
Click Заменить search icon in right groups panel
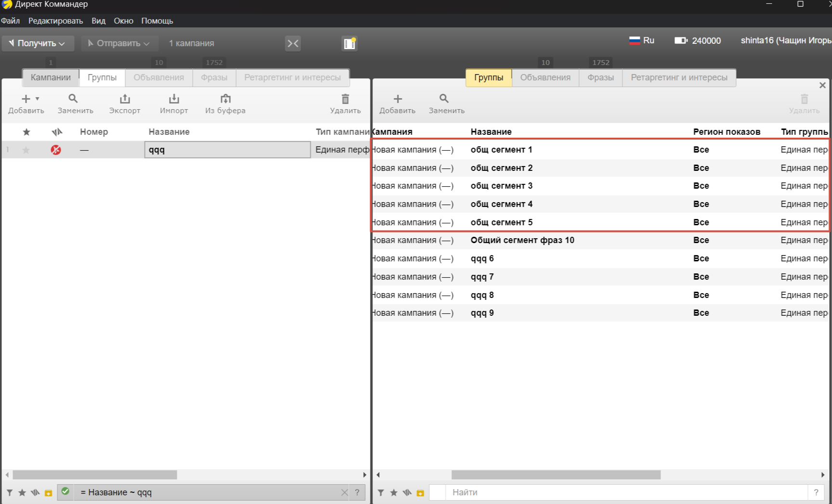(x=444, y=98)
